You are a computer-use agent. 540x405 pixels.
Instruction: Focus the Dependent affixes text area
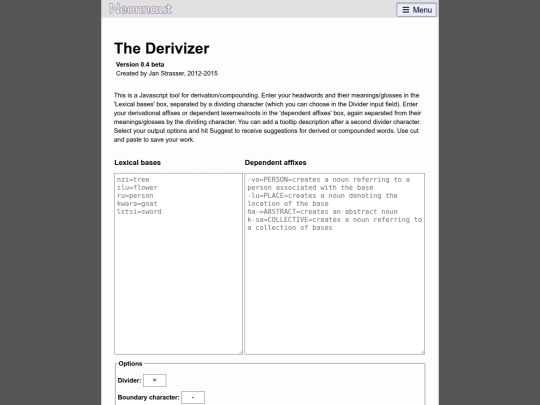[x=334, y=264]
